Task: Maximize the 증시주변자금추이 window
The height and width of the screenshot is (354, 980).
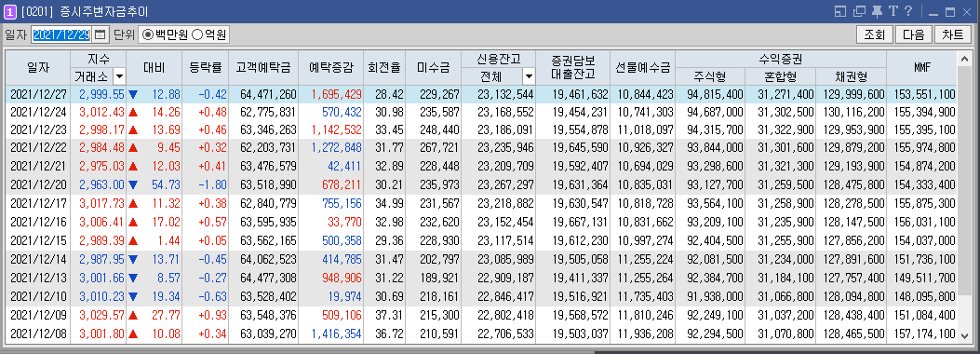Action: (950, 12)
